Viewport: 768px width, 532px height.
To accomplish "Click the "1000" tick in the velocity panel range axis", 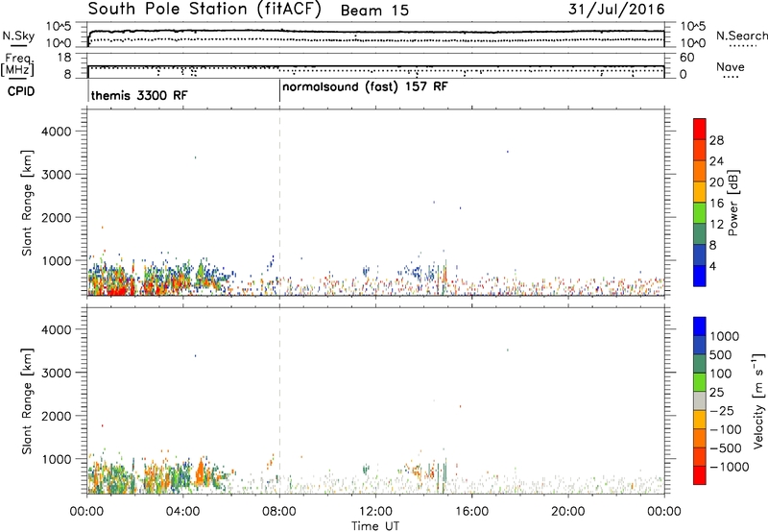I will pyautogui.click(x=57, y=459).
